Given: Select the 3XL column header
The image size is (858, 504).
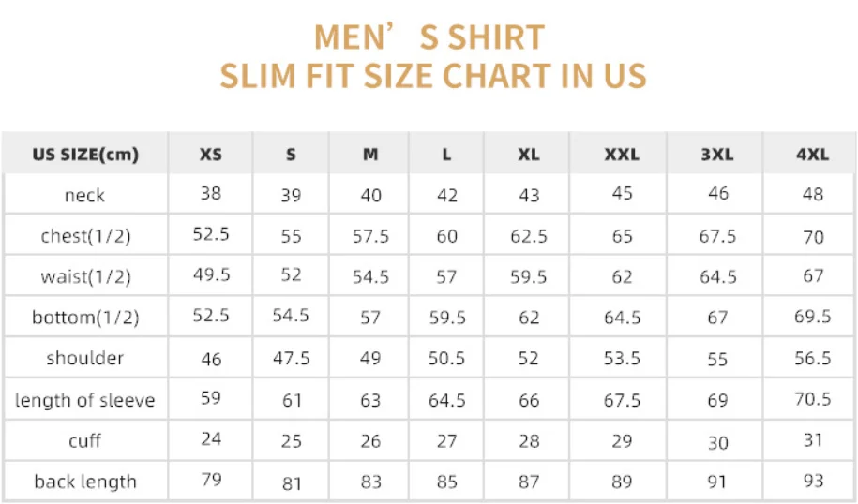Looking at the screenshot, I should (x=717, y=155).
